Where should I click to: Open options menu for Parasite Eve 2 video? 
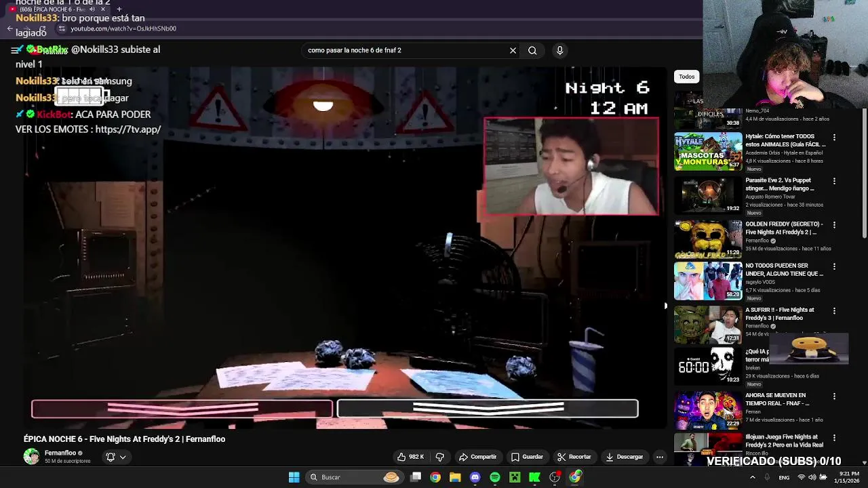(834, 181)
